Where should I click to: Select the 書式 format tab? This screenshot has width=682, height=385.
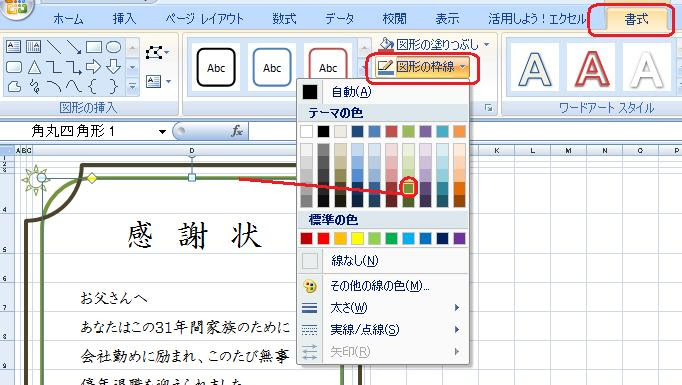[x=636, y=20]
